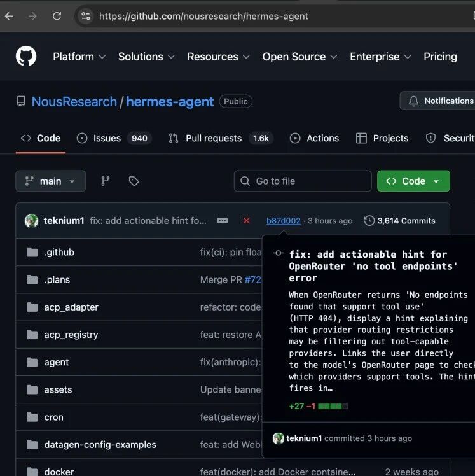This screenshot has width=475, height=476.
Task: Open 'refactor: code' commit message for acp_adapter
Action: (230, 307)
